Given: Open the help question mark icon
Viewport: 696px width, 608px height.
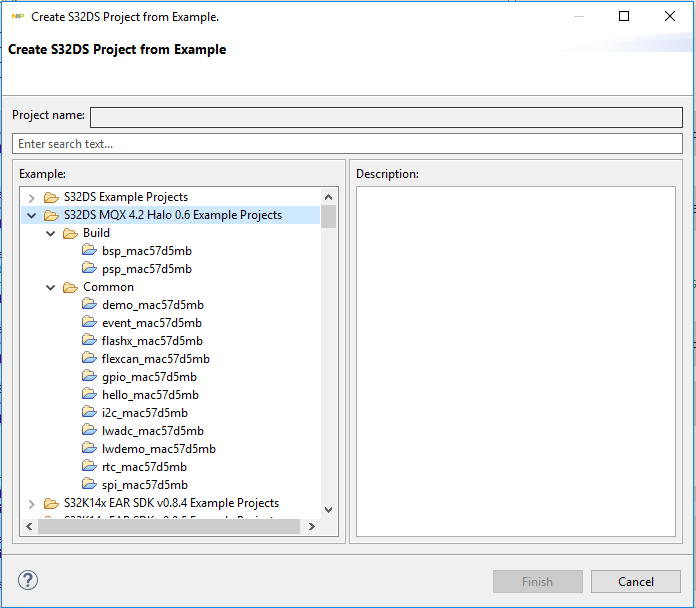Looking at the screenshot, I should click(x=28, y=580).
